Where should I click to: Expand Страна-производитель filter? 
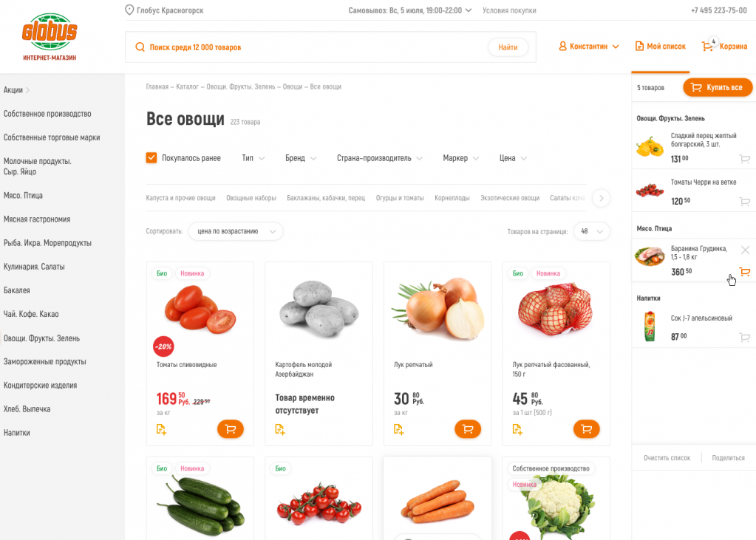click(379, 158)
